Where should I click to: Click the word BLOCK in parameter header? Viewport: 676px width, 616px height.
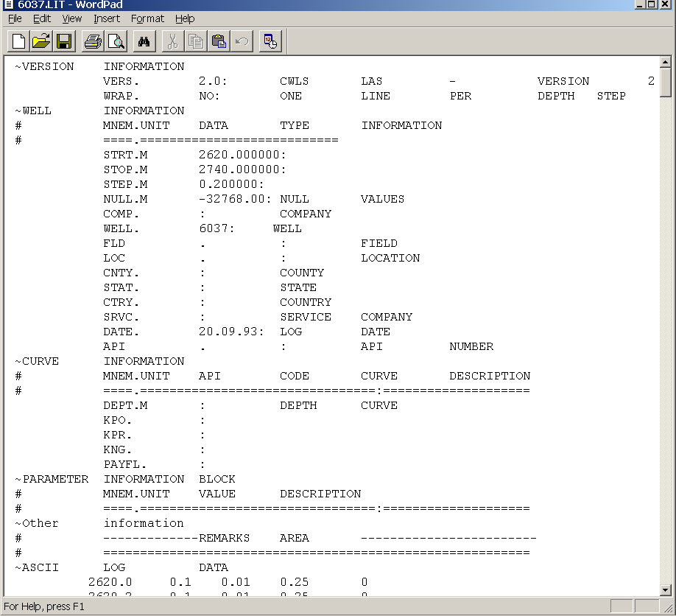pos(217,479)
